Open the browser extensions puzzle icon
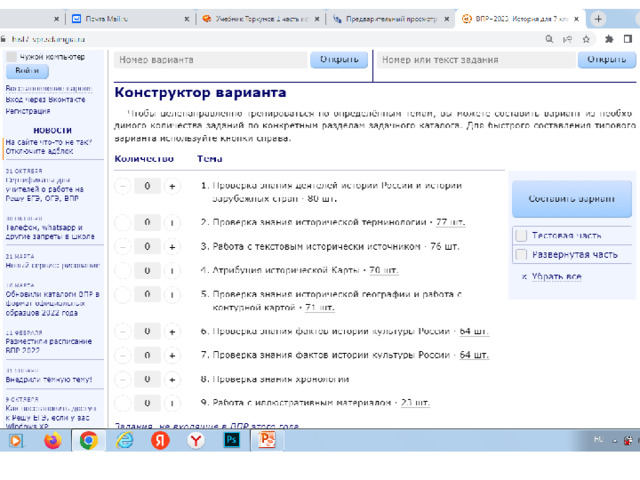The width and height of the screenshot is (640, 480). point(609,39)
